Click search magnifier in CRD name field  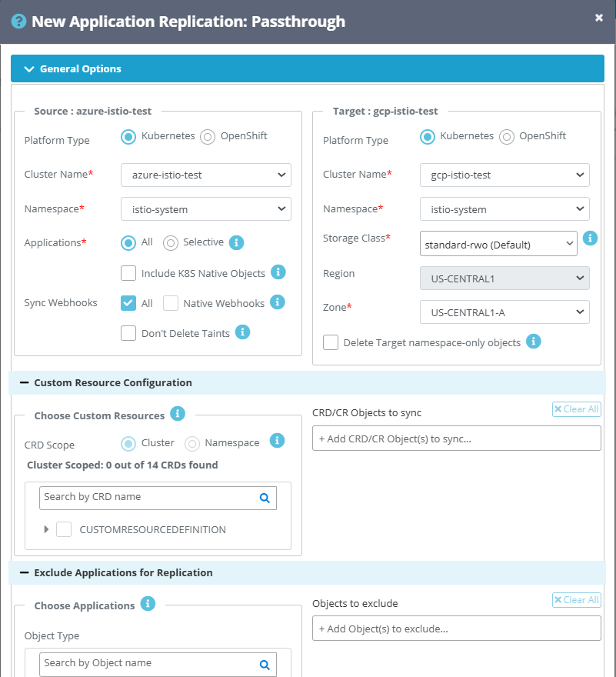point(265,499)
